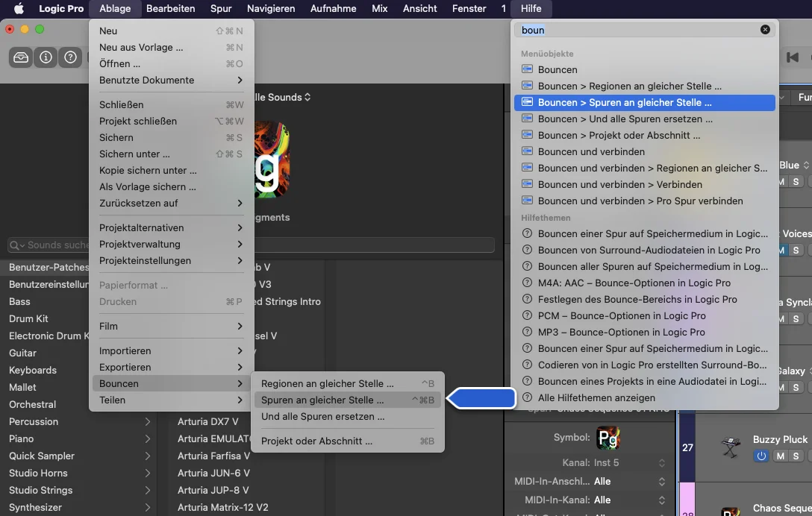Image resolution: width=812 pixels, height=516 pixels.
Task: Select the Bouncen und verbinden > Verbinden result
Action: (x=645, y=184)
